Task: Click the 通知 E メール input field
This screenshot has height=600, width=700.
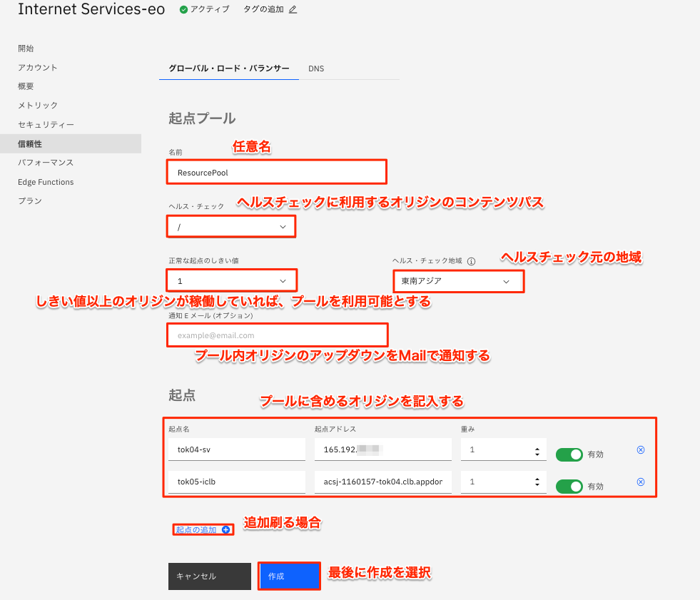Action: pos(278,335)
